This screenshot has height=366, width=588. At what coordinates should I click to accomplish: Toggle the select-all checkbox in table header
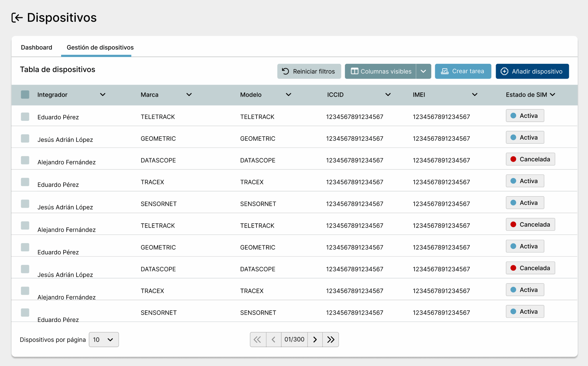25,94
